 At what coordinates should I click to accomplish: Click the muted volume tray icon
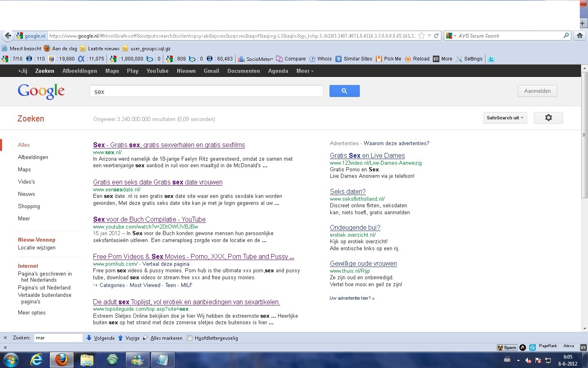pos(528,360)
